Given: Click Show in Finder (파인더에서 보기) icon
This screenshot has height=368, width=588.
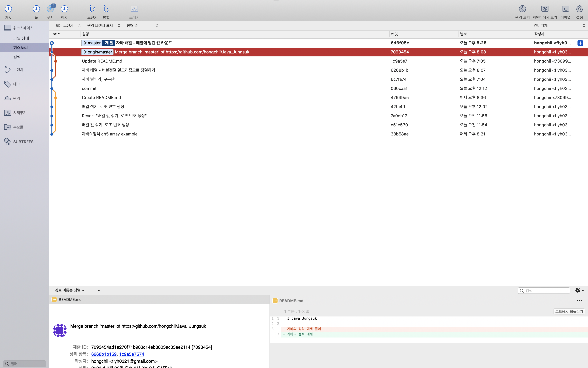Looking at the screenshot, I should point(545,9).
